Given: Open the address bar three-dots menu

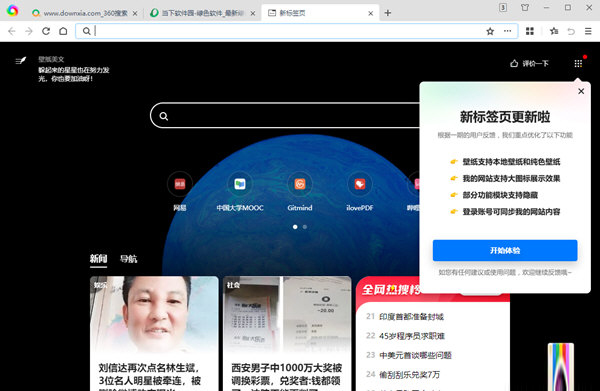Looking at the screenshot, I should pyautogui.click(x=507, y=31).
